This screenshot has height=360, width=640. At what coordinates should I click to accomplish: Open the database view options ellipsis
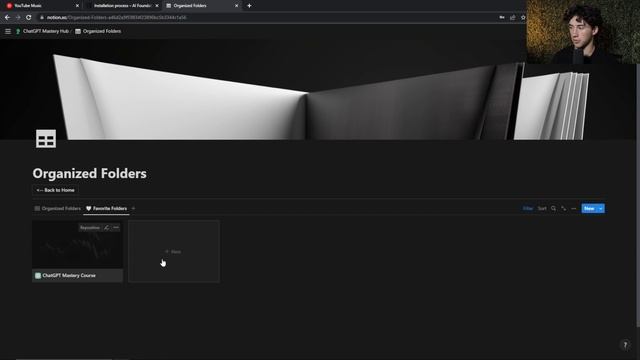click(573, 209)
